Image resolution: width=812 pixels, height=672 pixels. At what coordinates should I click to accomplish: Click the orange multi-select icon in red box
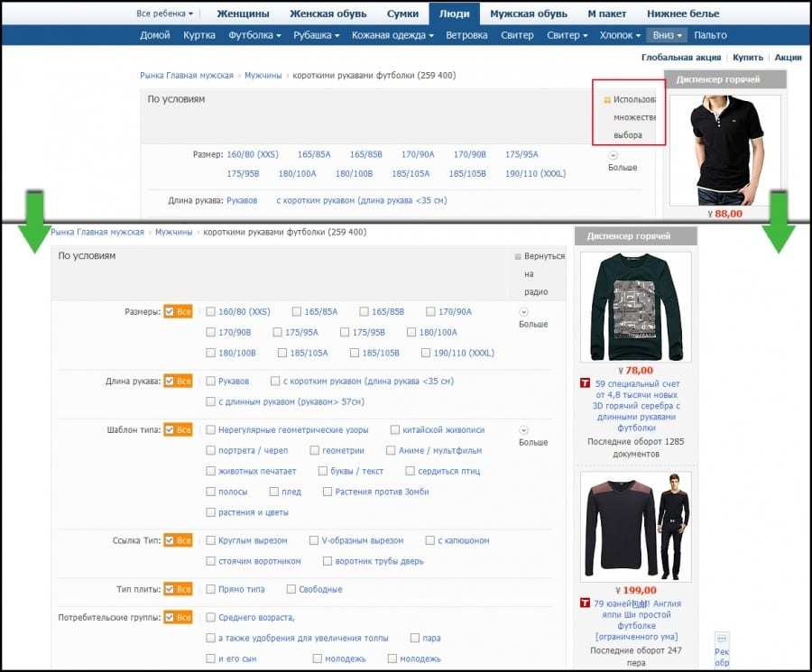tap(607, 100)
